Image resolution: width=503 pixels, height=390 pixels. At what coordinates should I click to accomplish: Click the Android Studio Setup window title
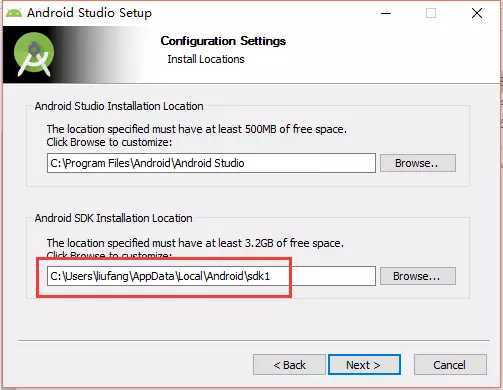[x=89, y=13]
